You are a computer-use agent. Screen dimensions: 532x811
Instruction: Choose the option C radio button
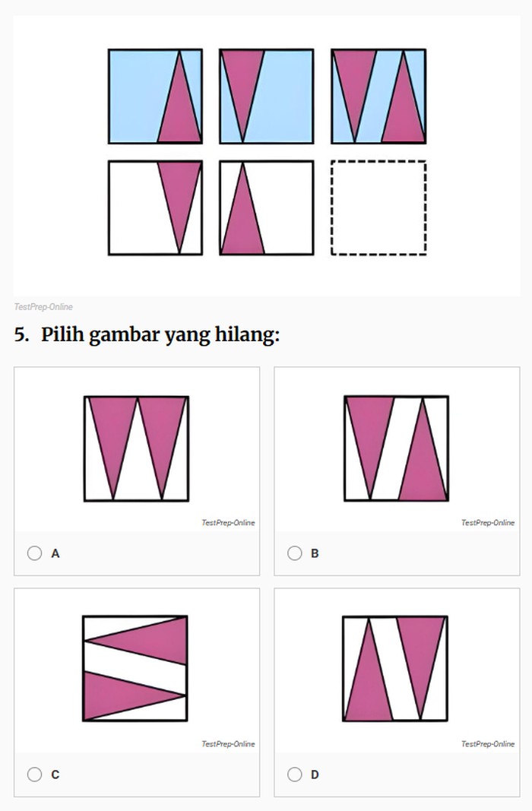(34, 775)
